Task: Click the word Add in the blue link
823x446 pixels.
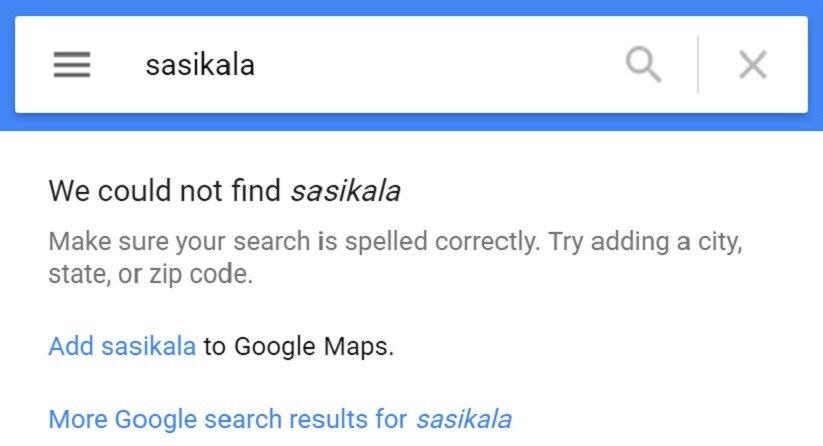Action: [71, 346]
